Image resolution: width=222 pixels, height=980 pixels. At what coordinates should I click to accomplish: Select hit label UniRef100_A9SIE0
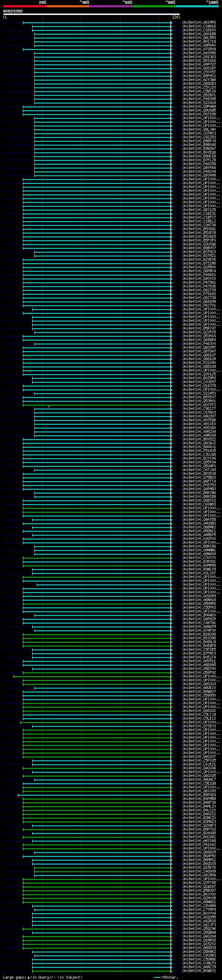[x=199, y=424]
